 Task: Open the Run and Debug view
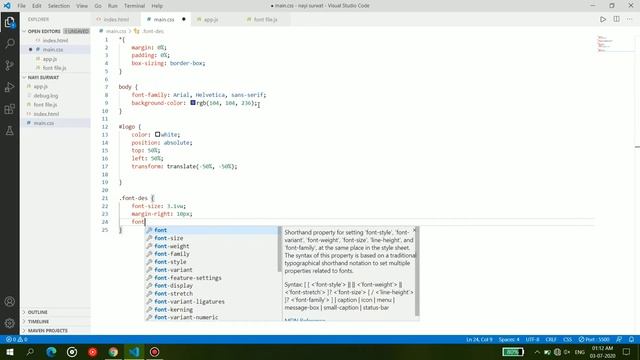click(x=9, y=87)
